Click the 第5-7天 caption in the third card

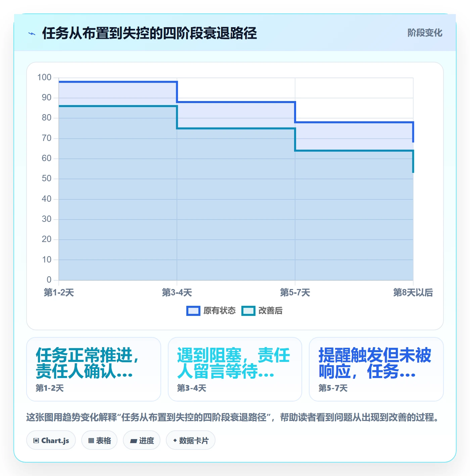click(333, 388)
